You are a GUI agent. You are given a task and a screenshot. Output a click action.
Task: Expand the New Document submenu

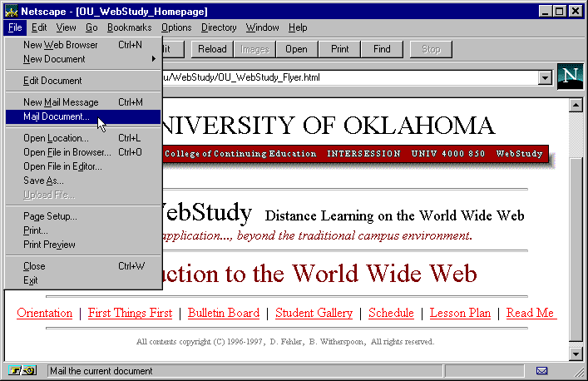(83, 59)
